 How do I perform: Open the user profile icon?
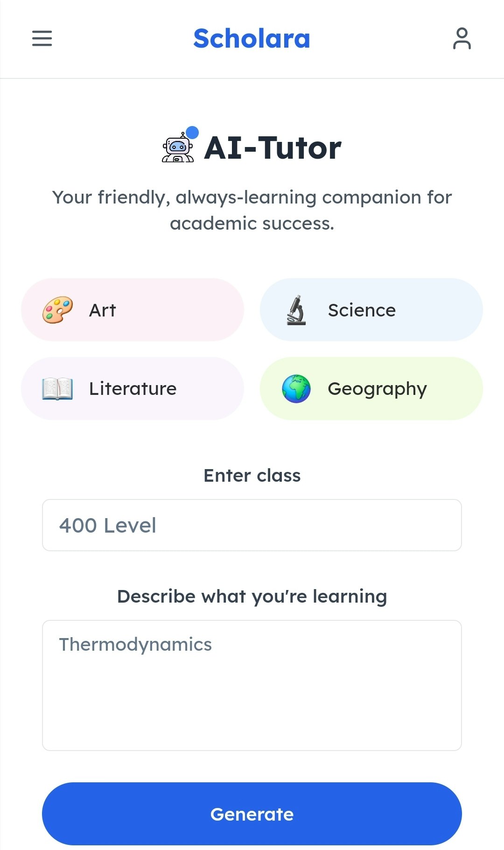click(462, 38)
